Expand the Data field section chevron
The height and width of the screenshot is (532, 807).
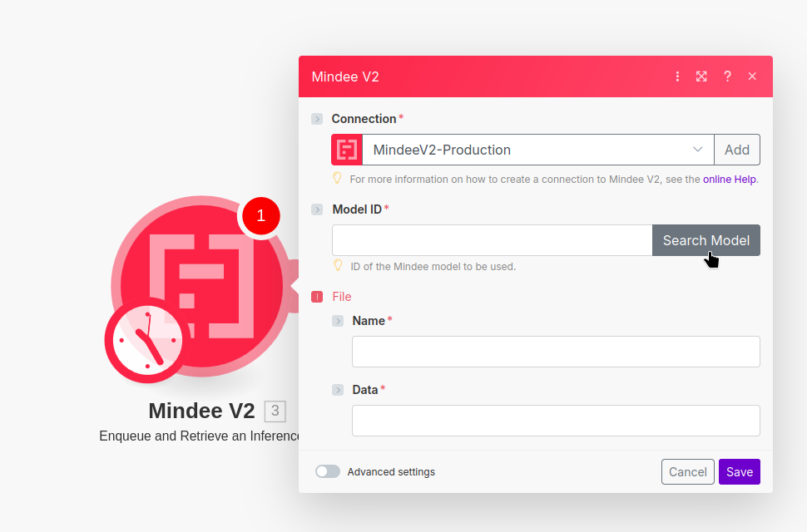(338, 390)
